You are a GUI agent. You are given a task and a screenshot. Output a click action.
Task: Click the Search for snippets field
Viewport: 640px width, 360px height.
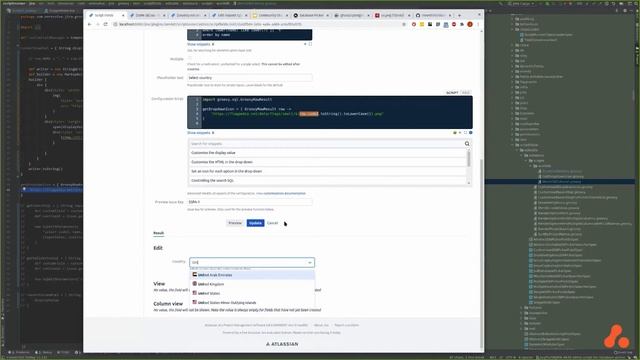327,144
